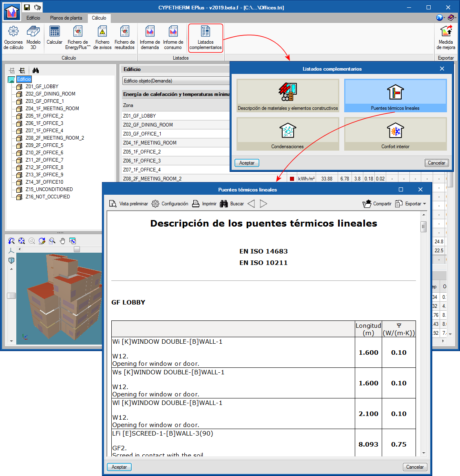Select Z02_GF_DINING_ROOM in the zone tree
The height and width of the screenshot is (476, 460).
[50, 94]
